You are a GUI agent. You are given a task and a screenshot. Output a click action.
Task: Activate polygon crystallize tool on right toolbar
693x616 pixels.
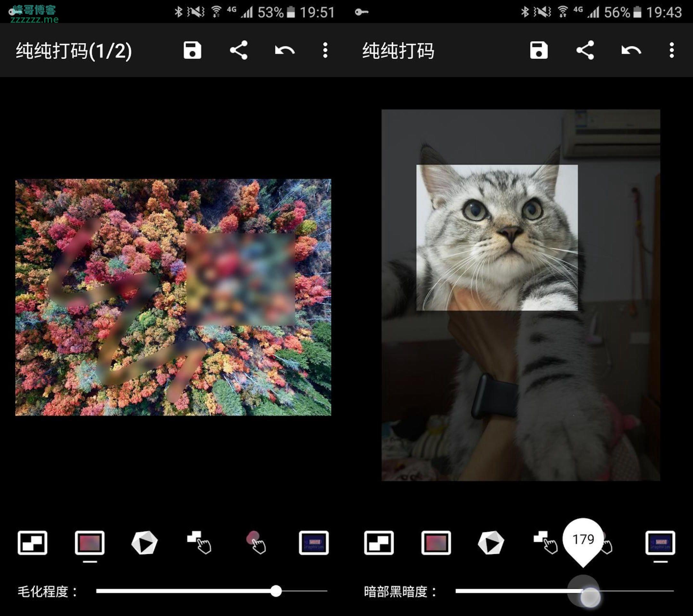tap(491, 543)
